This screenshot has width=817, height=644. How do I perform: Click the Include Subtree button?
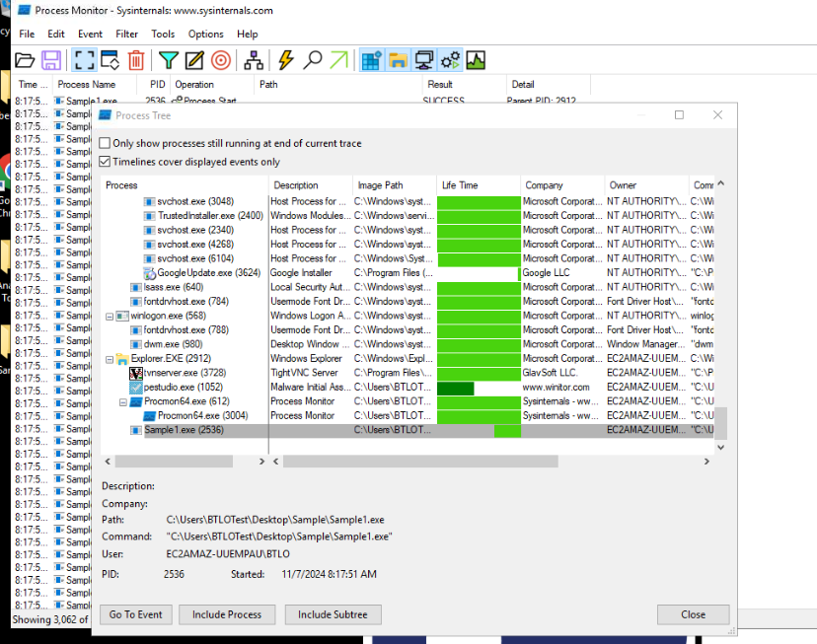pyautogui.click(x=333, y=614)
